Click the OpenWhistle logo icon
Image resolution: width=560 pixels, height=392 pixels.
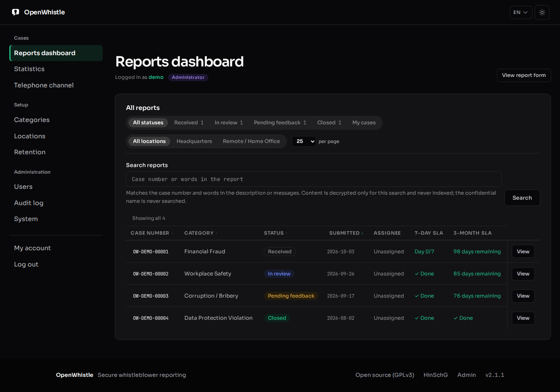click(16, 12)
